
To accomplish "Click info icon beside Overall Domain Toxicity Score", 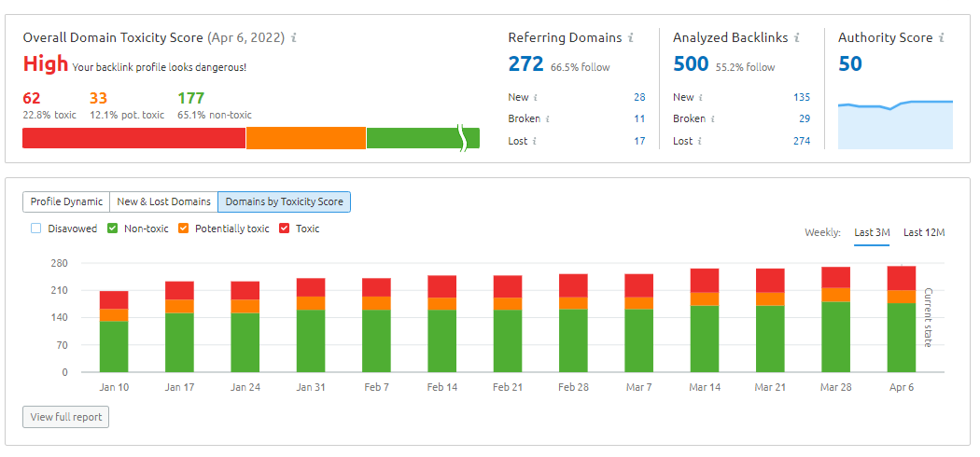I will pyautogui.click(x=294, y=38).
